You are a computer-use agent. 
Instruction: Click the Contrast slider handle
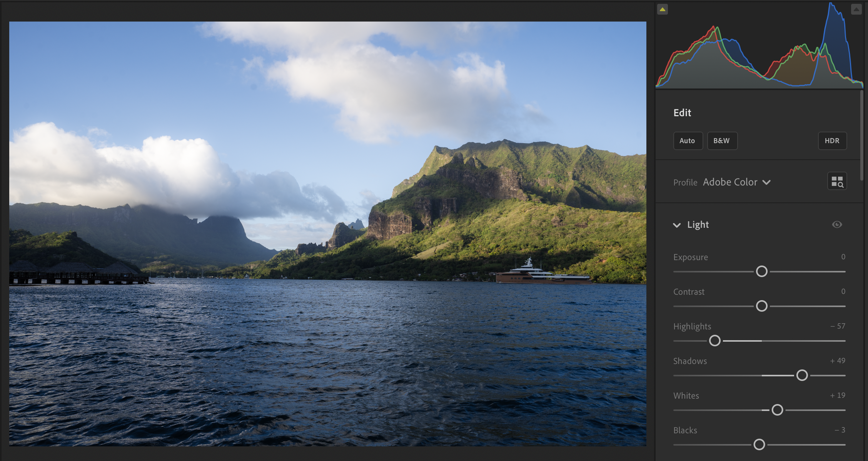pyautogui.click(x=761, y=306)
